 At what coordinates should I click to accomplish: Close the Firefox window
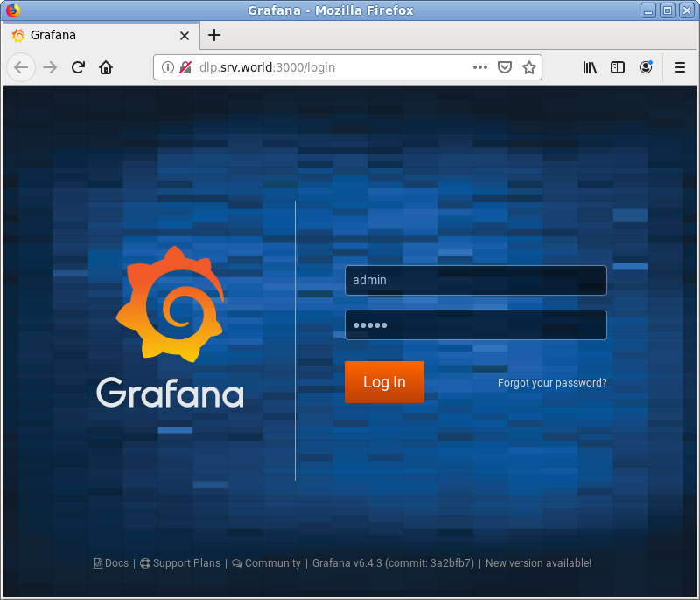point(687,10)
